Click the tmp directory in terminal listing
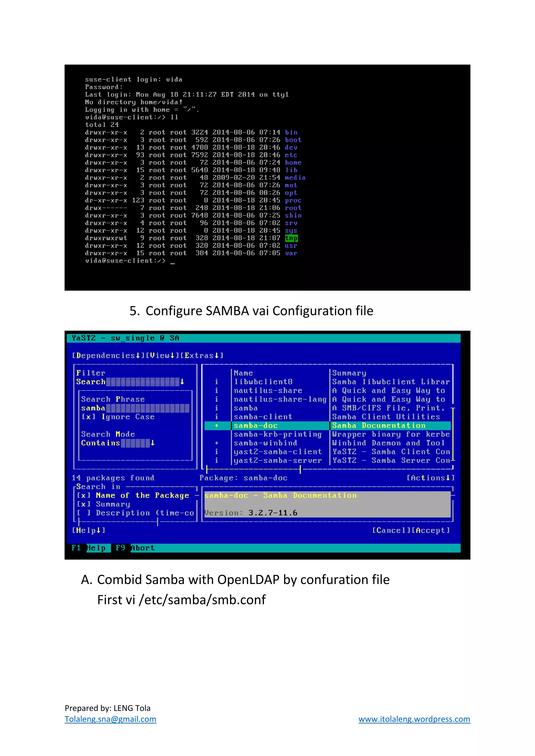Image resolution: width=535 pixels, height=756 pixels. [291, 238]
